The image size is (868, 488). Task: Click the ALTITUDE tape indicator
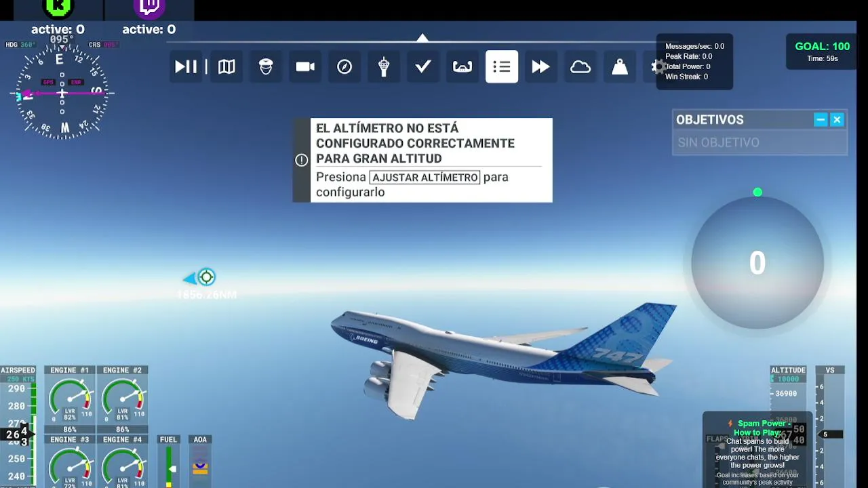788,427
